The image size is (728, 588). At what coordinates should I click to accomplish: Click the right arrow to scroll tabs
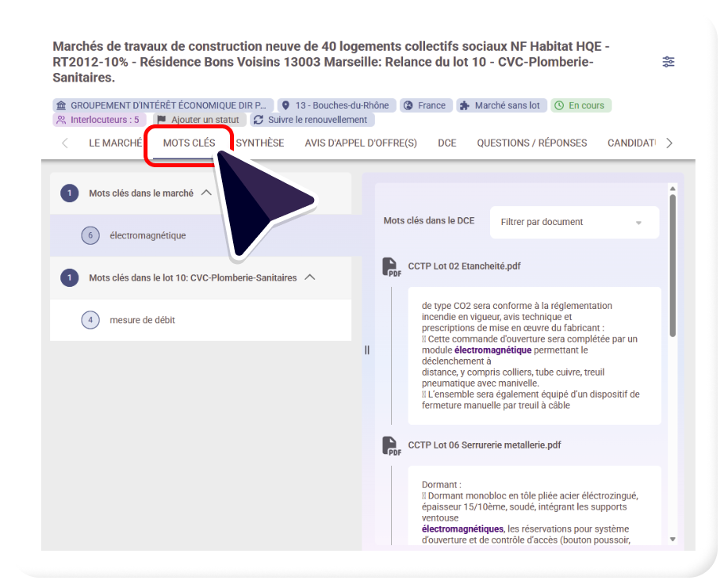669,143
